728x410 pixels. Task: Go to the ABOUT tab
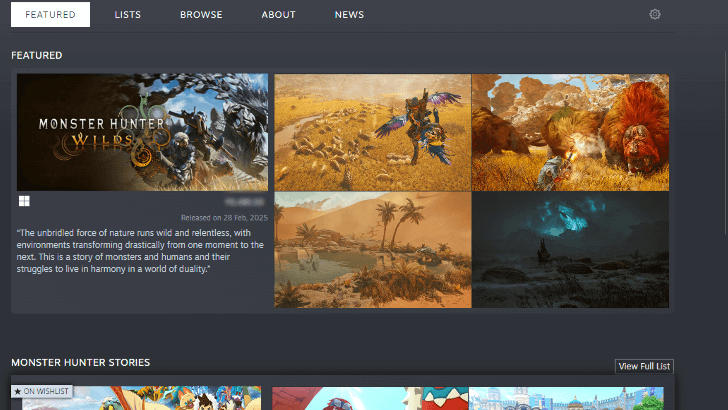[x=278, y=14]
